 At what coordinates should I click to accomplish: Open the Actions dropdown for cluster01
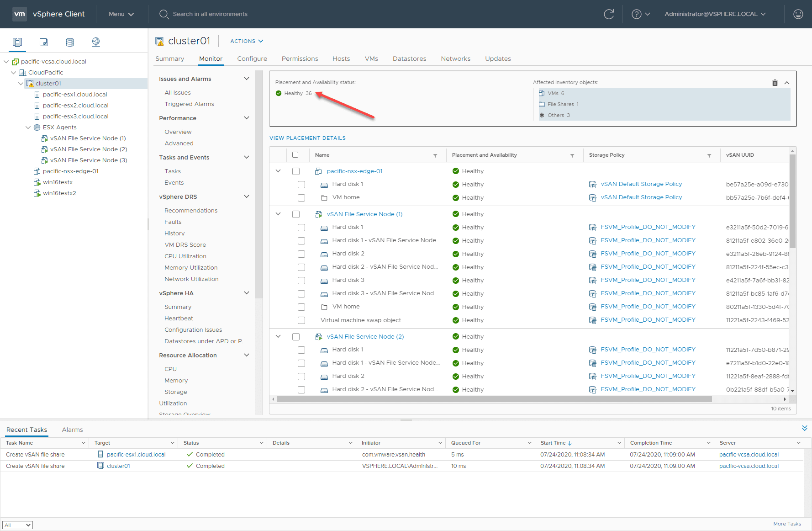point(246,41)
